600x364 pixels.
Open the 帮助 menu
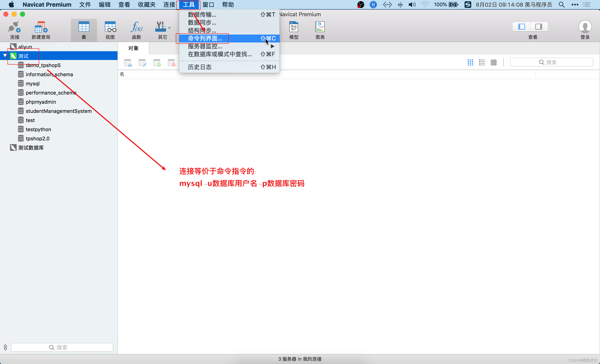[x=228, y=5]
